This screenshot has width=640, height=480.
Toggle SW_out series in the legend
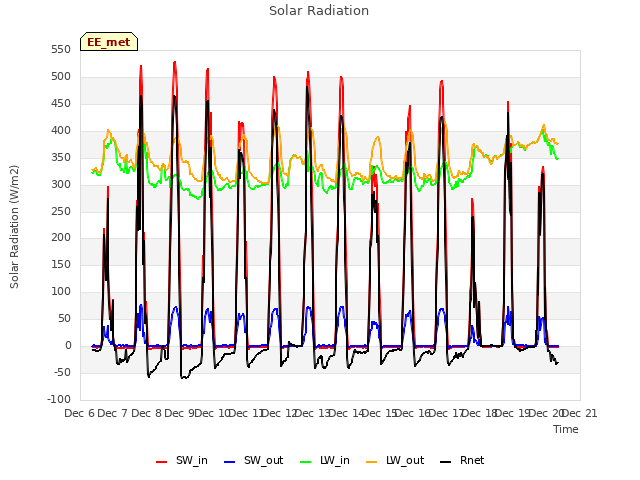tap(253, 460)
